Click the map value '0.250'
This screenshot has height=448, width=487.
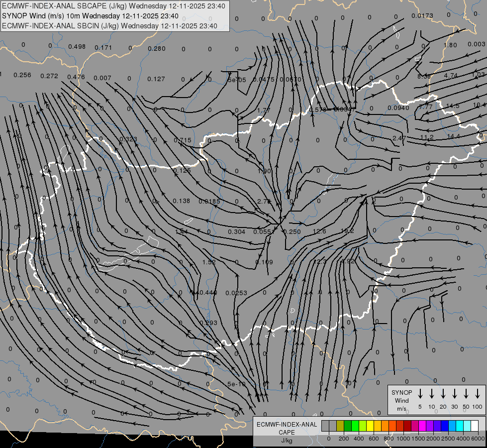tap(292, 231)
